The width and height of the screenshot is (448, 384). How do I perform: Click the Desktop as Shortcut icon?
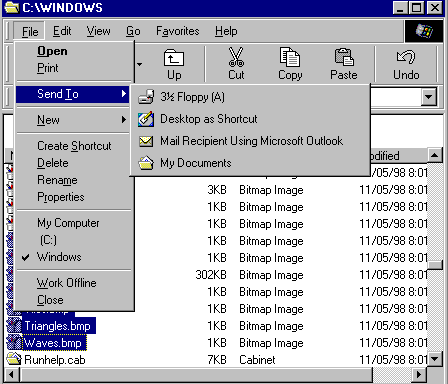[146, 119]
